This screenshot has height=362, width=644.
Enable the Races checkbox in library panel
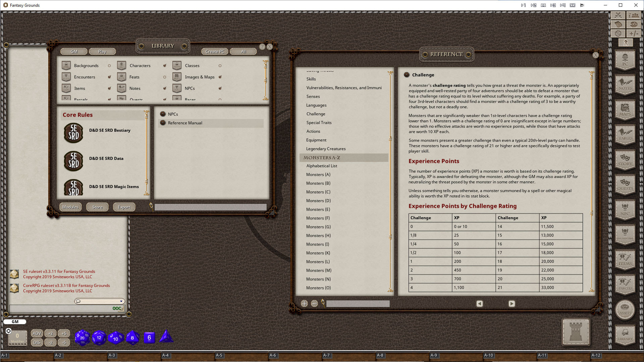220,100
